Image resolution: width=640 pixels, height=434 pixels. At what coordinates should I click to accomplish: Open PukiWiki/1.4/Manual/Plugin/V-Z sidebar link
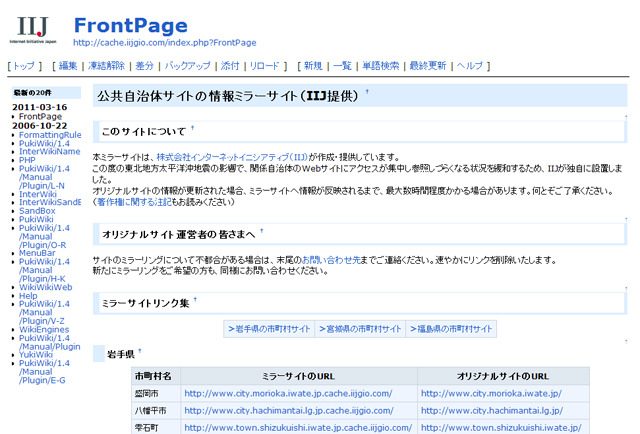pyautogui.click(x=44, y=312)
